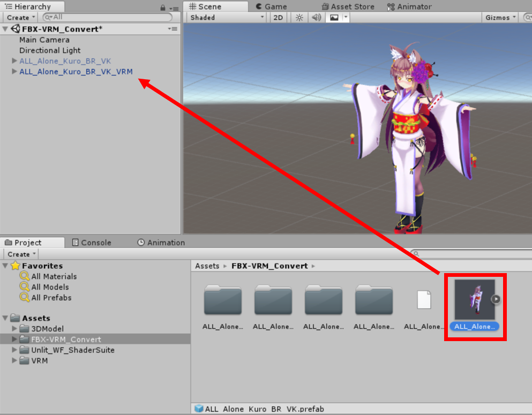This screenshot has width=532, height=415.
Task: Open the Gizmos dropdown menu
Action: pos(500,18)
